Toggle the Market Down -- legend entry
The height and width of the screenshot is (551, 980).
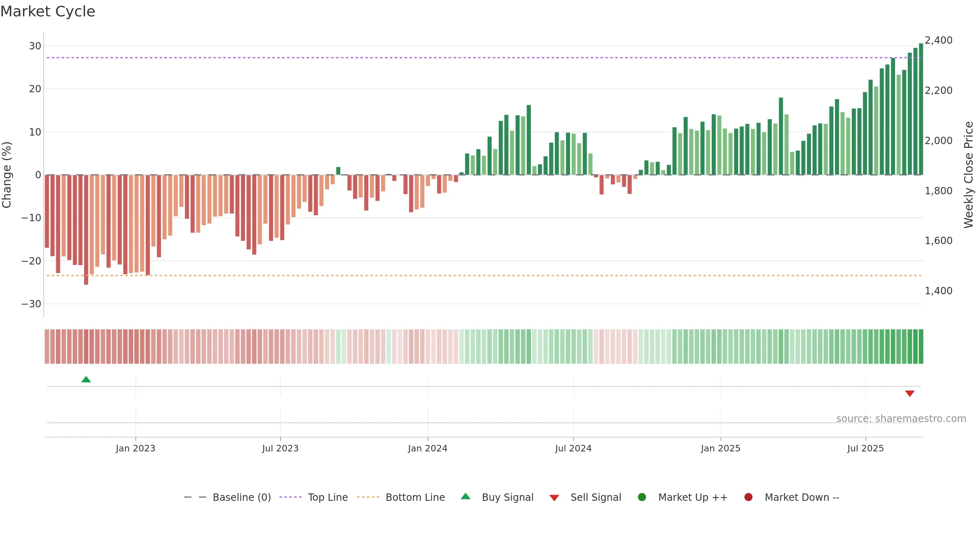pos(792,497)
